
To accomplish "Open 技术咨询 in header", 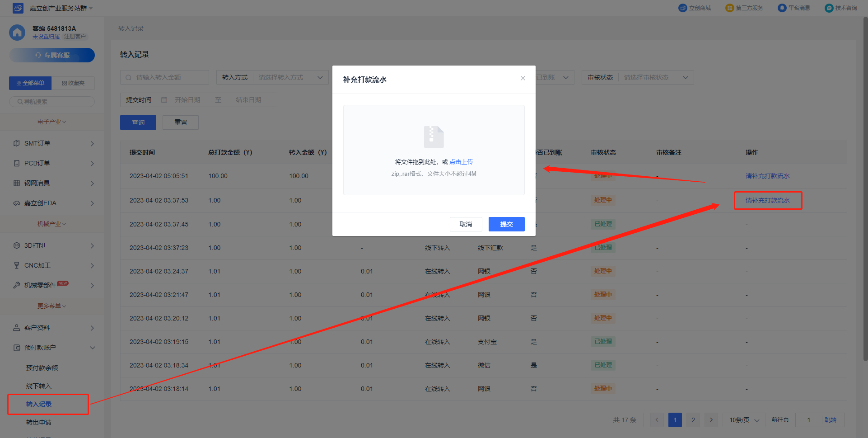I will point(841,8).
